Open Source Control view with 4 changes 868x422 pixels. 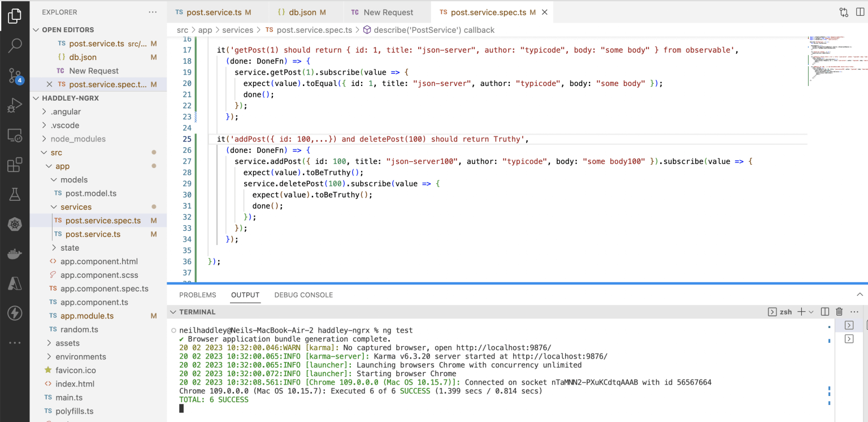pyautogui.click(x=15, y=76)
